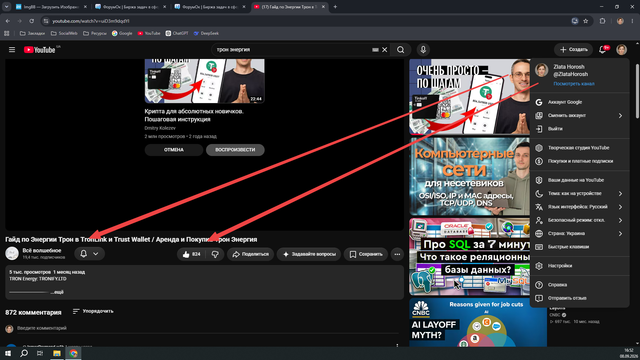This screenshot has height=360, width=640.
Task: Click the ОТМЕНА autoplay button
Action: pos(174,150)
